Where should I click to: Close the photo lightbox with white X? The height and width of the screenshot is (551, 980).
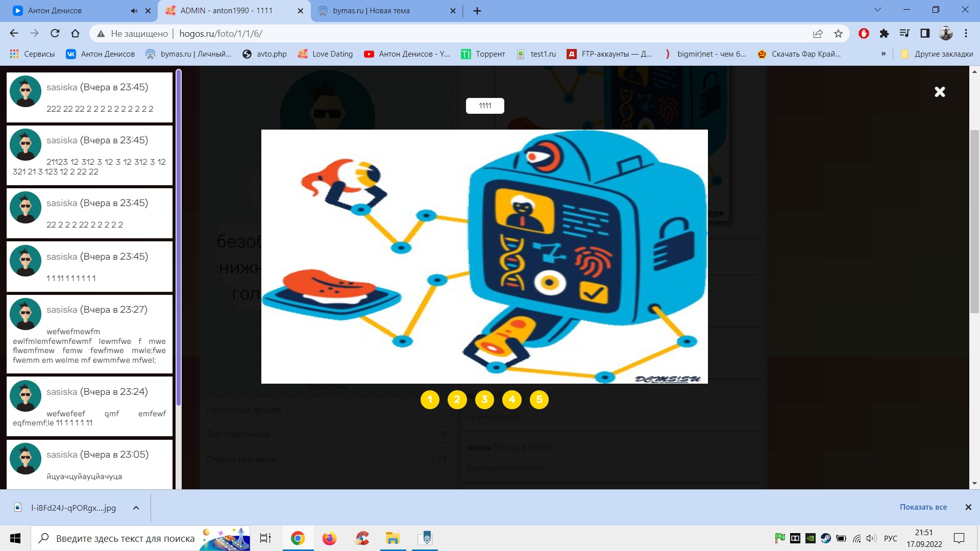click(940, 92)
